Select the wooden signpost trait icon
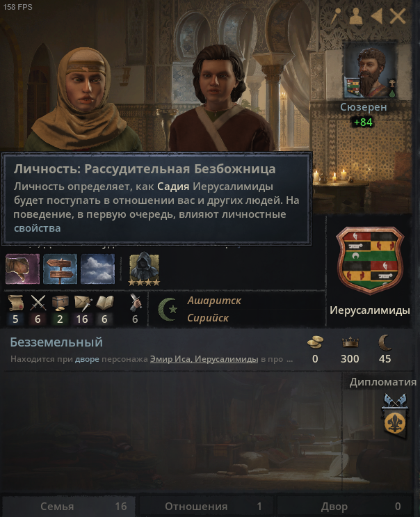Viewport: 420px width, 517px height. [x=60, y=269]
